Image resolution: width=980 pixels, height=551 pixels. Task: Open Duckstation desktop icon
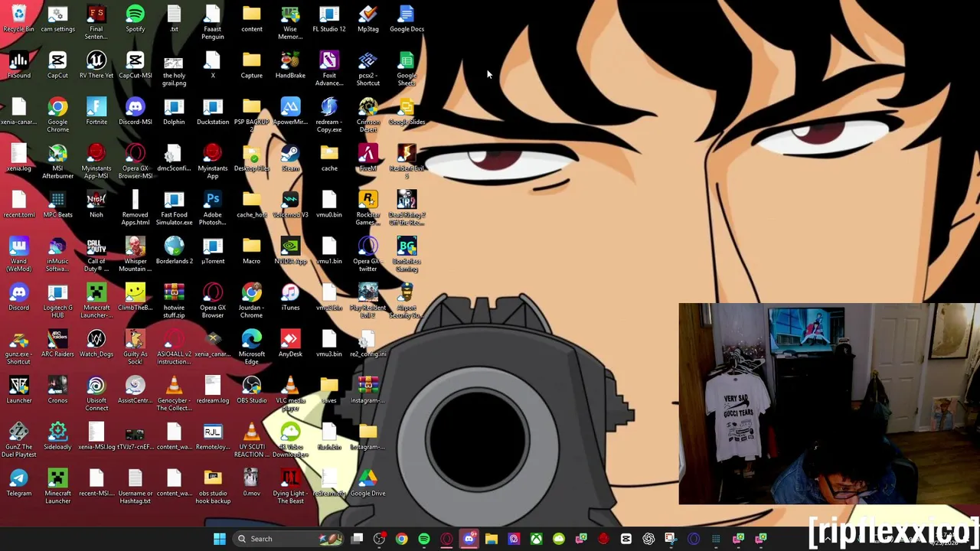[x=213, y=111]
